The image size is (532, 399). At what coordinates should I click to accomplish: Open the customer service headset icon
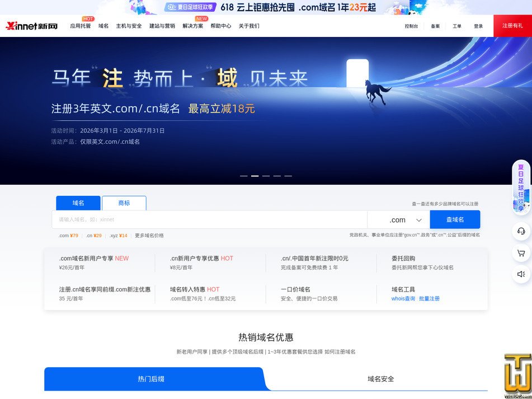click(521, 231)
